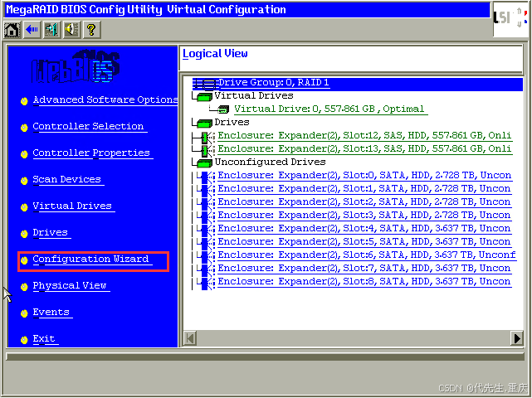Click the question mark Help icon
Image resolution: width=532 pixels, height=398 pixels.
[x=91, y=30]
